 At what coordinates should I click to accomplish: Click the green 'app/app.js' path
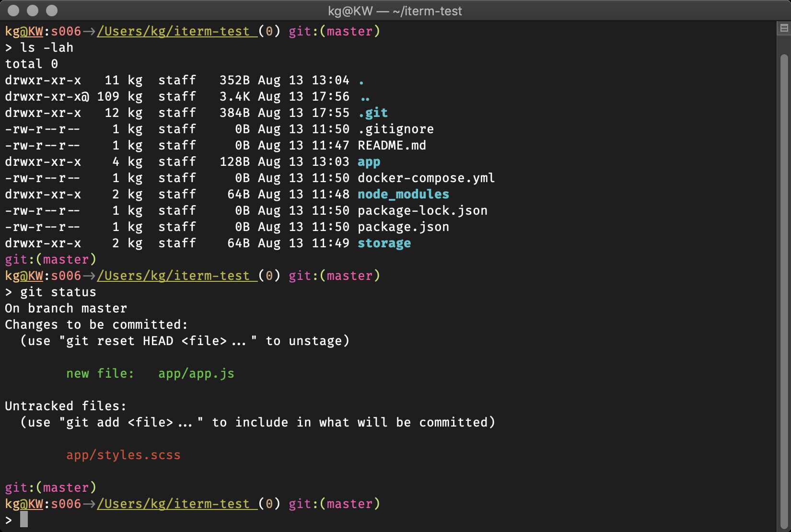pyautogui.click(x=197, y=373)
